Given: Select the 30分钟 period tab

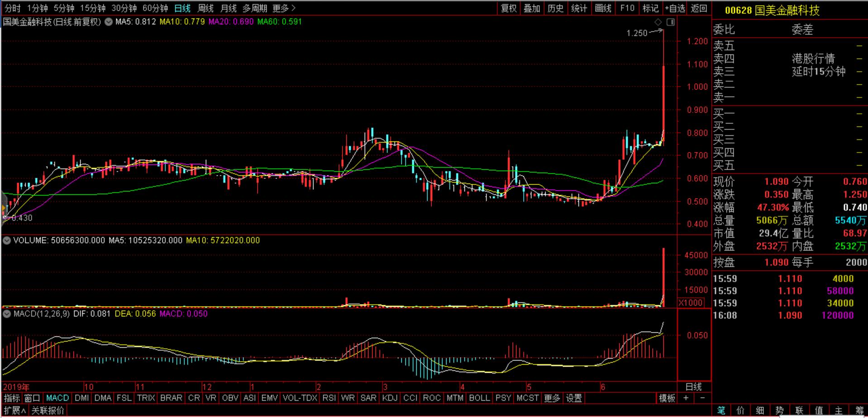Looking at the screenshot, I should (x=124, y=8).
